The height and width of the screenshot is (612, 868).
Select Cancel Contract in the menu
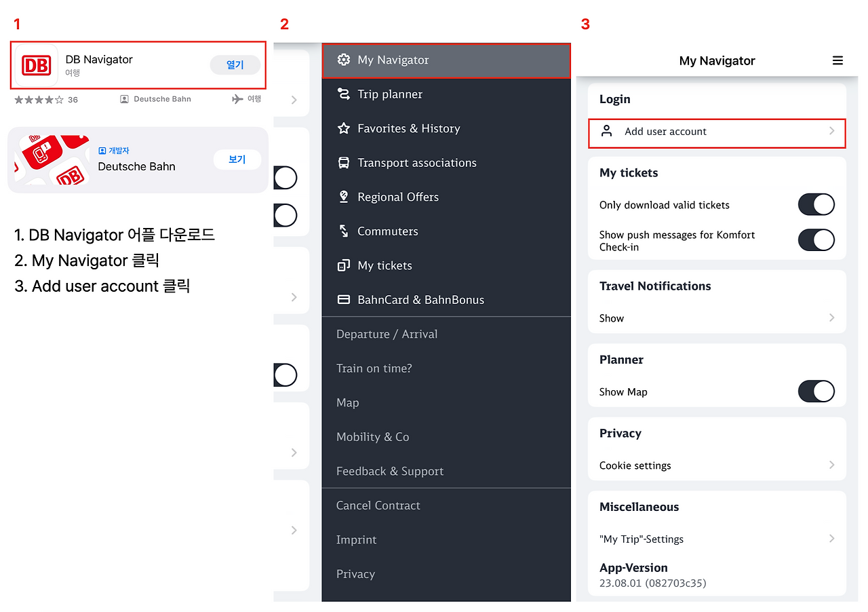click(446, 505)
